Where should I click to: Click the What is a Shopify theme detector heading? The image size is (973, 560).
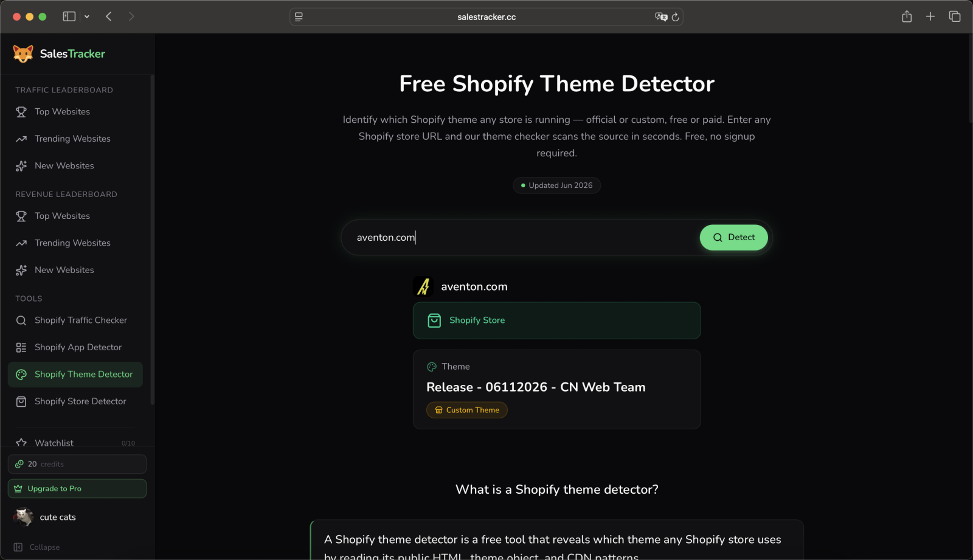[556, 489]
